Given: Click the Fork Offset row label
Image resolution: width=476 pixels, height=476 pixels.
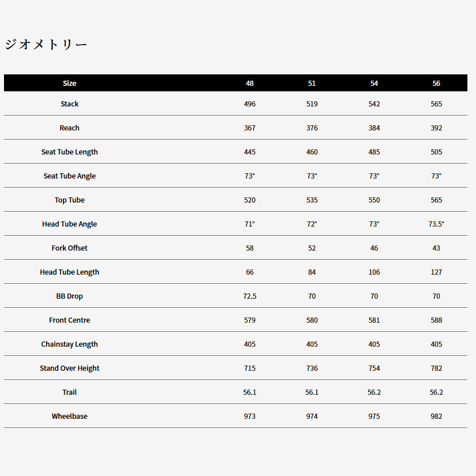Looking at the screenshot, I should pyautogui.click(x=69, y=248).
